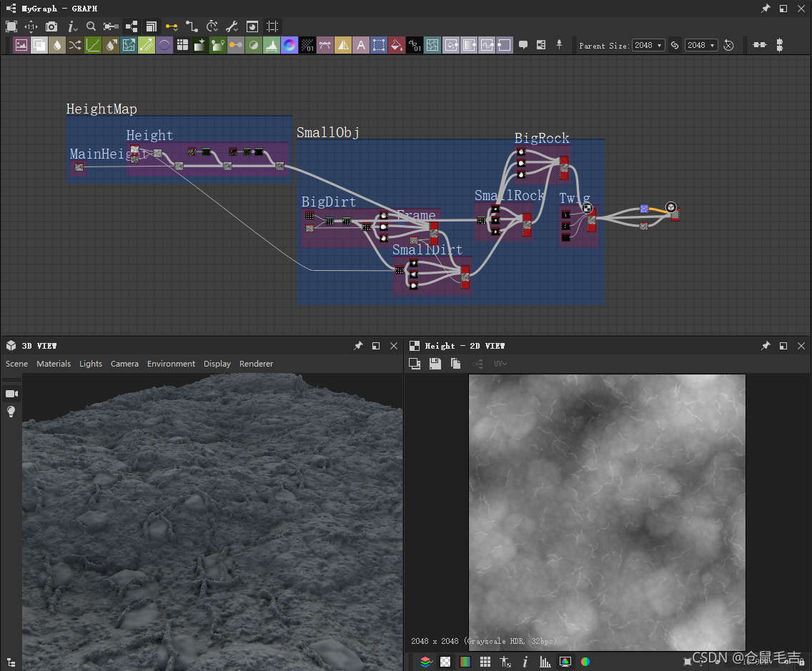
Task: Open the graph info display dropdown
Action: tap(72, 26)
